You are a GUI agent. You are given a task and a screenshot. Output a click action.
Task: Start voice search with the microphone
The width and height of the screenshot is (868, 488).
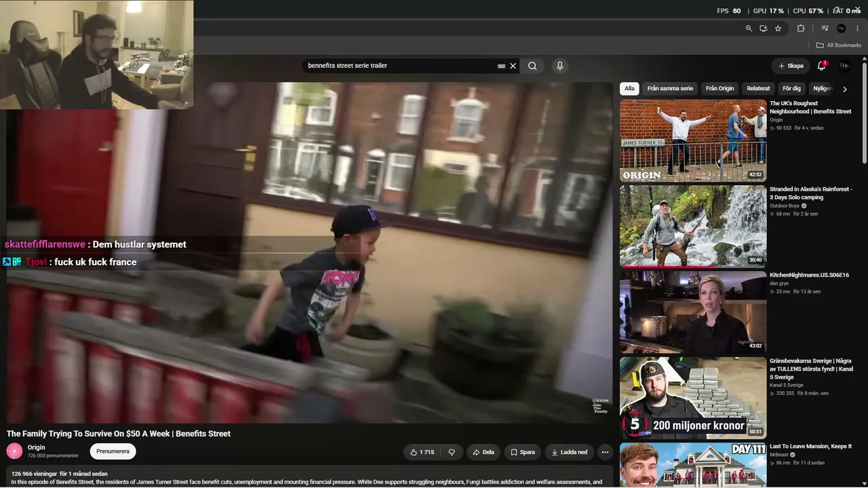click(x=559, y=66)
